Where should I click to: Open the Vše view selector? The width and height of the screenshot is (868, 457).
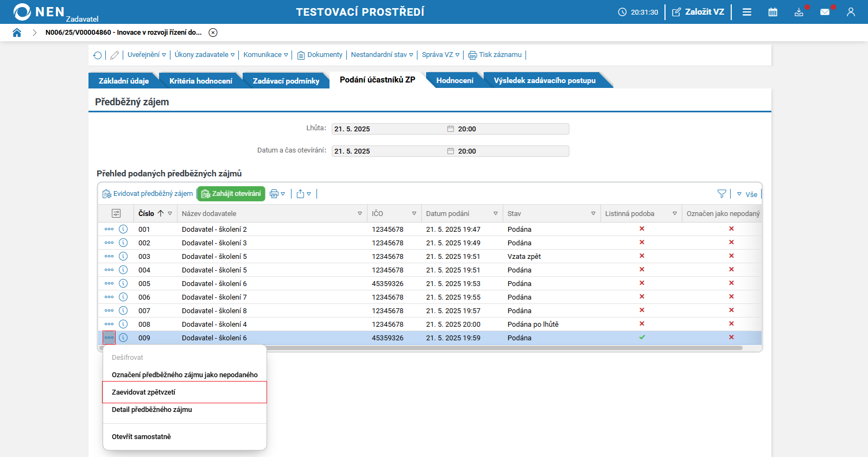(747, 194)
